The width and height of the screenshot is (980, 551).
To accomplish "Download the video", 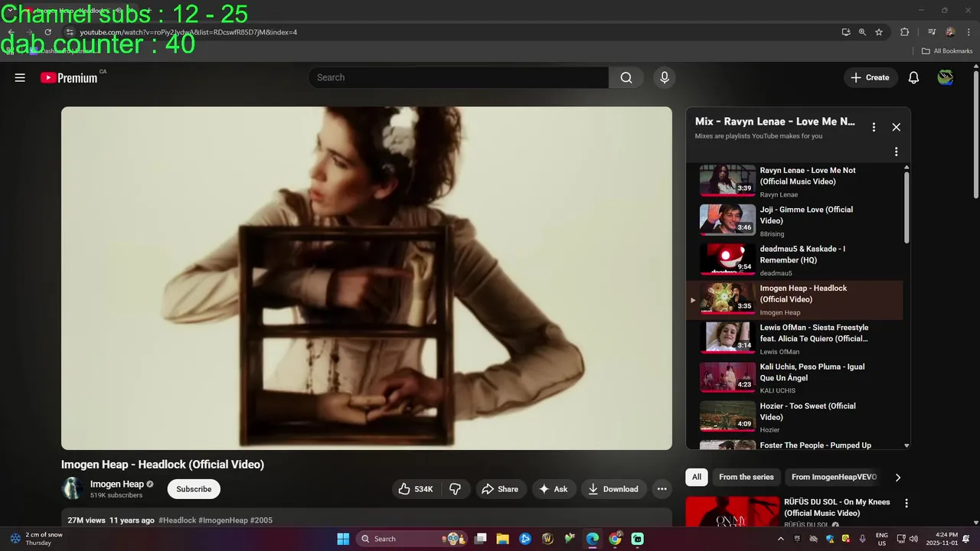I will (612, 489).
